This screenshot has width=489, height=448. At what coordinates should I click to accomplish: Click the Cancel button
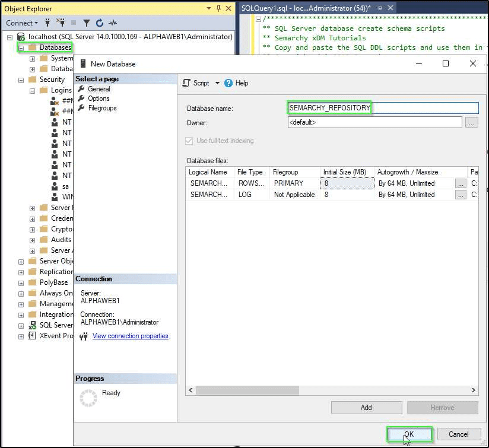(x=458, y=434)
